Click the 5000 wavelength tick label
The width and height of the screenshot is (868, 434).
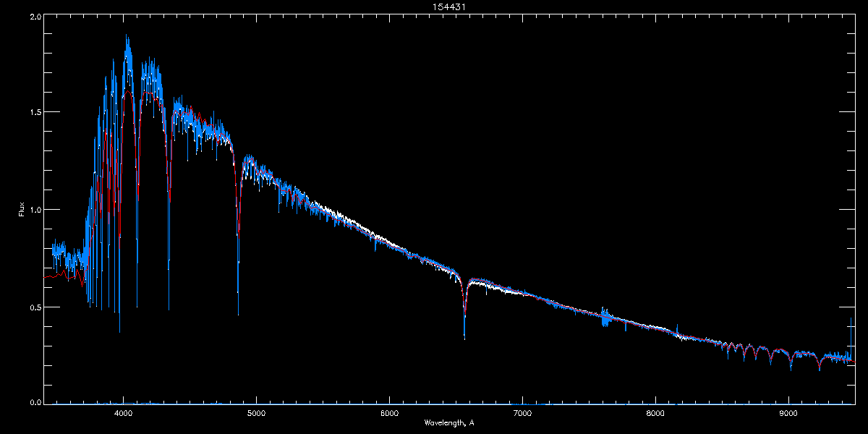256,414
